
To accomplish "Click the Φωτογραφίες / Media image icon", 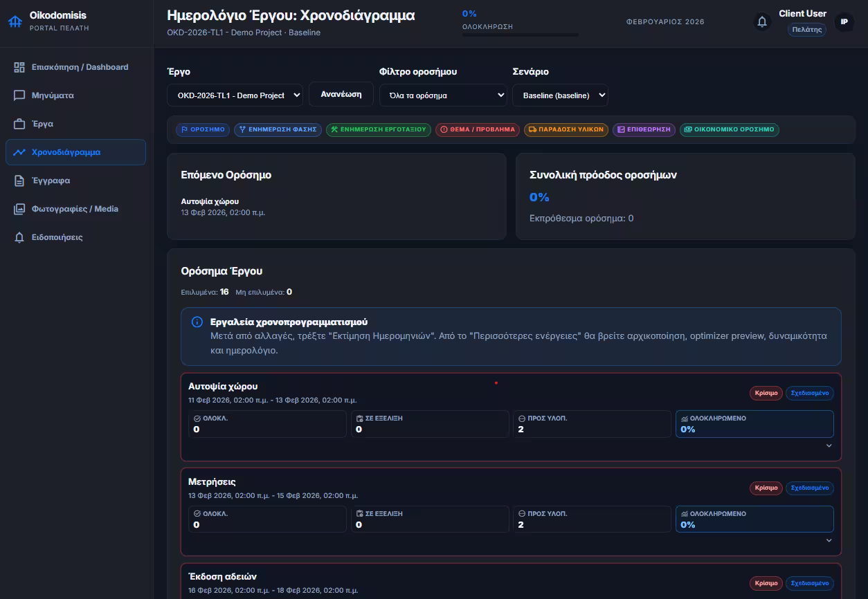I will pos(19,209).
